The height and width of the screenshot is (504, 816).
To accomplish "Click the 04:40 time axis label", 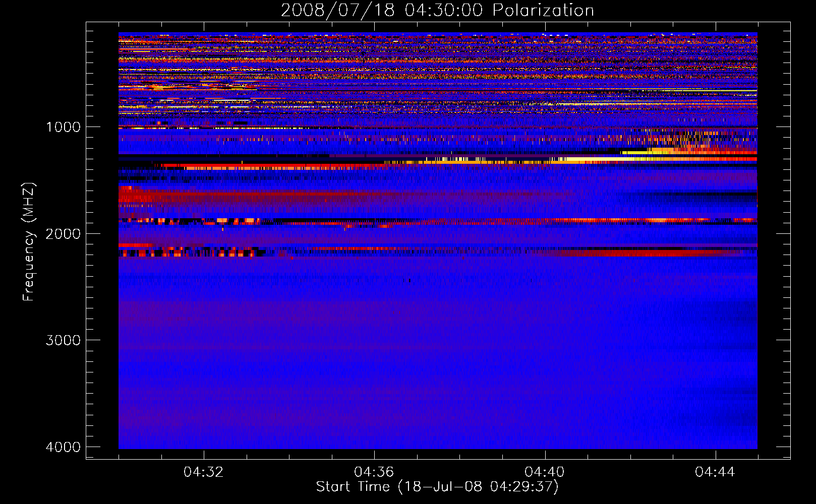I will pyautogui.click(x=545, y=472).
